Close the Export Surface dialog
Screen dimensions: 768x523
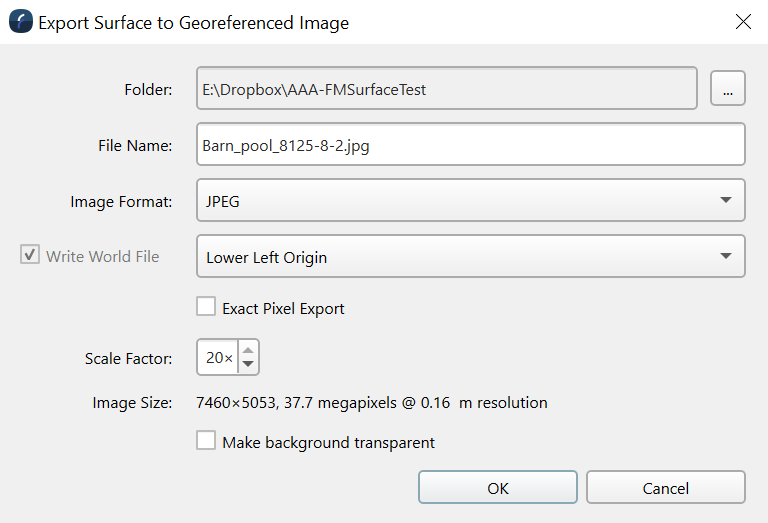pyautogui.click(x=743, y=22)
